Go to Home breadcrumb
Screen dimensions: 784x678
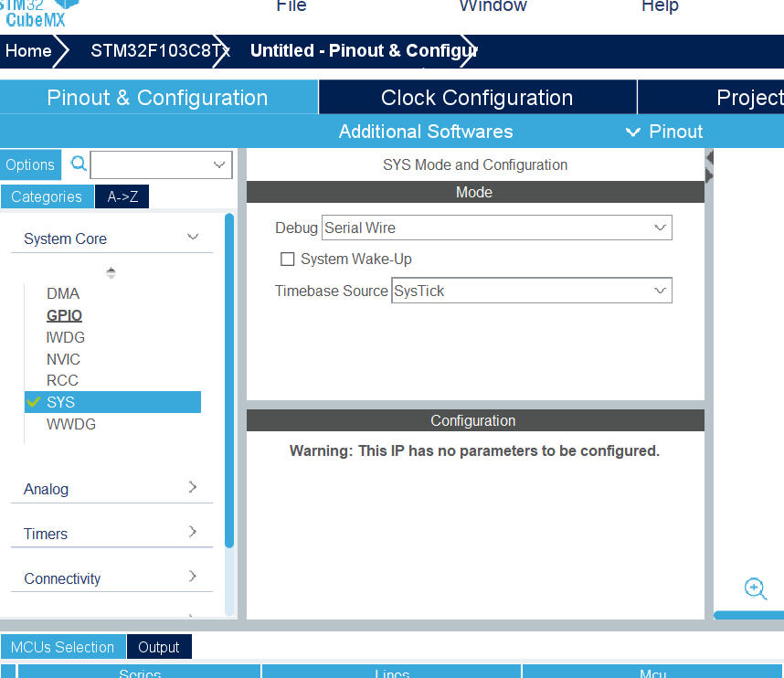[28, 50]
